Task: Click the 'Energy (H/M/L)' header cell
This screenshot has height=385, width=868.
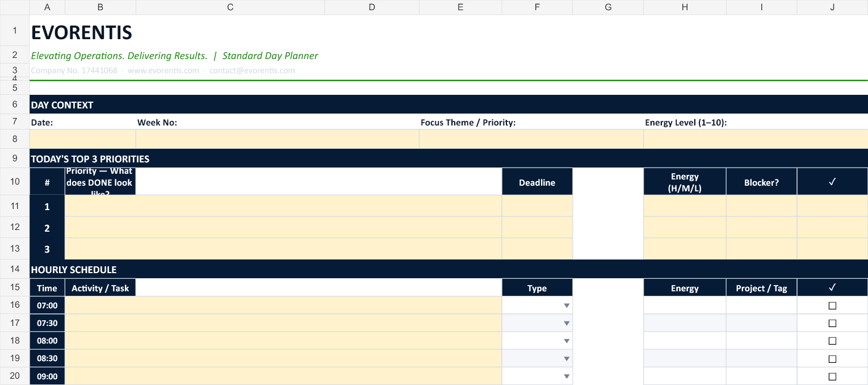Action: coord(685,182)
